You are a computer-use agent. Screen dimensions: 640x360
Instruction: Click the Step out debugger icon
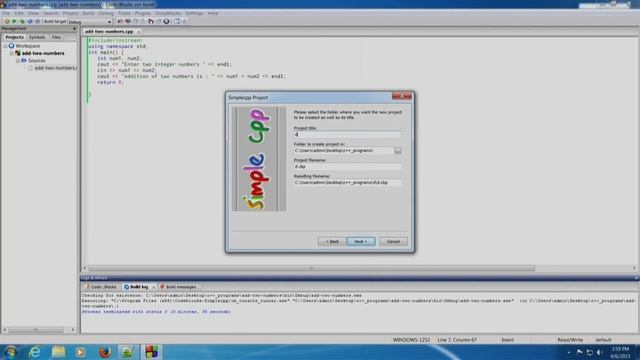[151, 21]
